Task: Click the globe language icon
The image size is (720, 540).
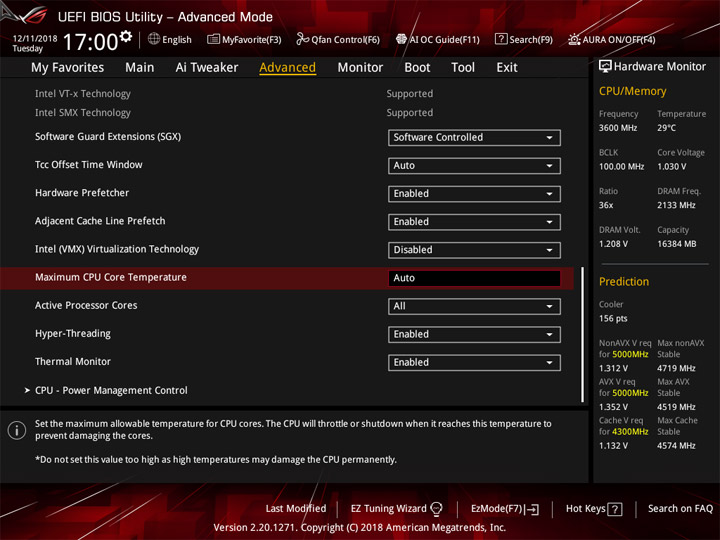Action: (x=154, y=39)
